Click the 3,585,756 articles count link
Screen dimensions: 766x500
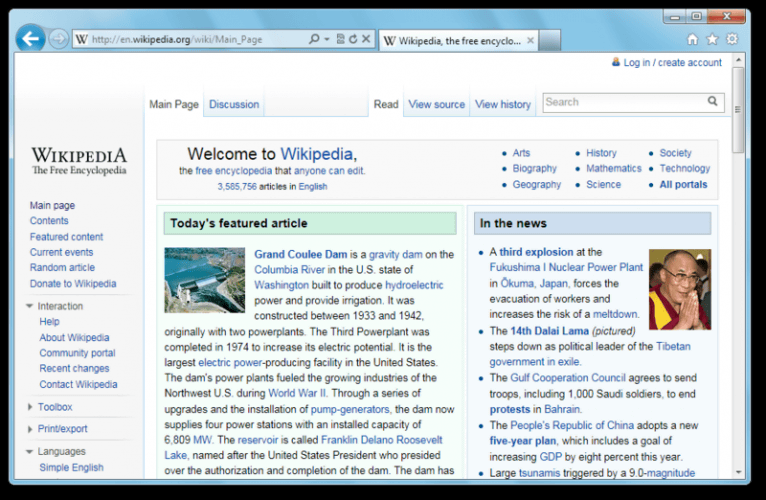237,187
